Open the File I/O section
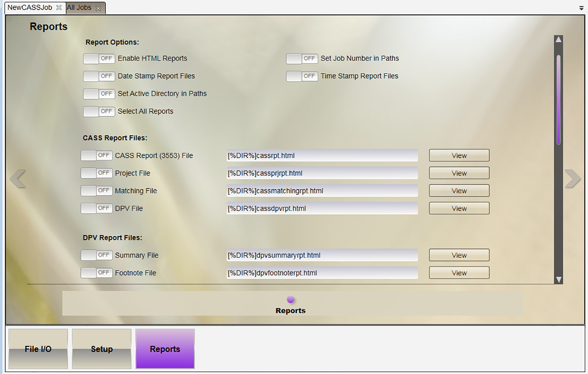The height and width of the screenshot is (374, 588). coord(38,349)
